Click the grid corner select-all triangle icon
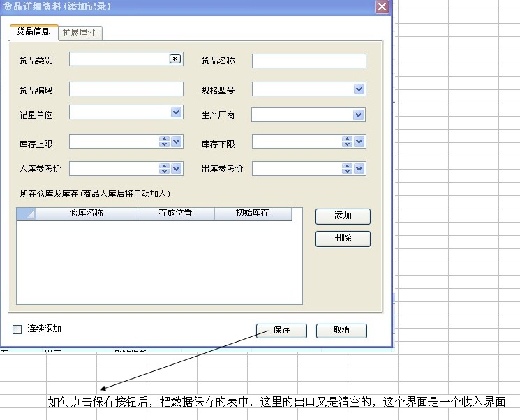The image size is (520, 420). coord(27,214)
